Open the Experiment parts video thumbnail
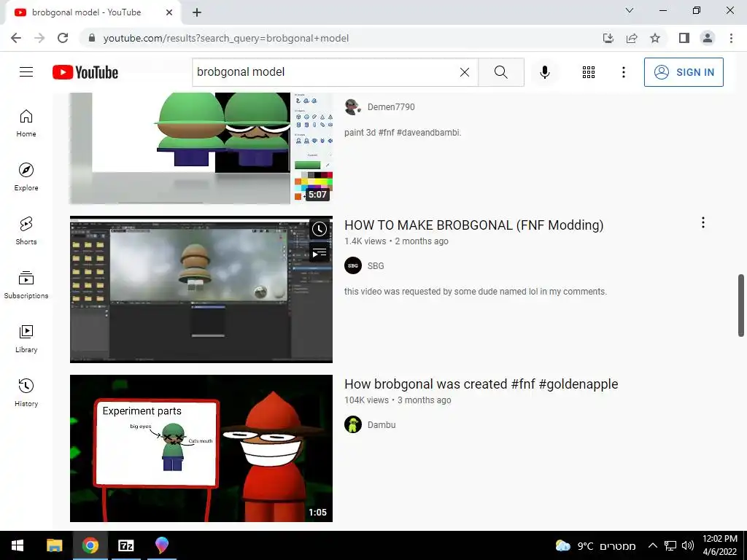 click(201, 448)
